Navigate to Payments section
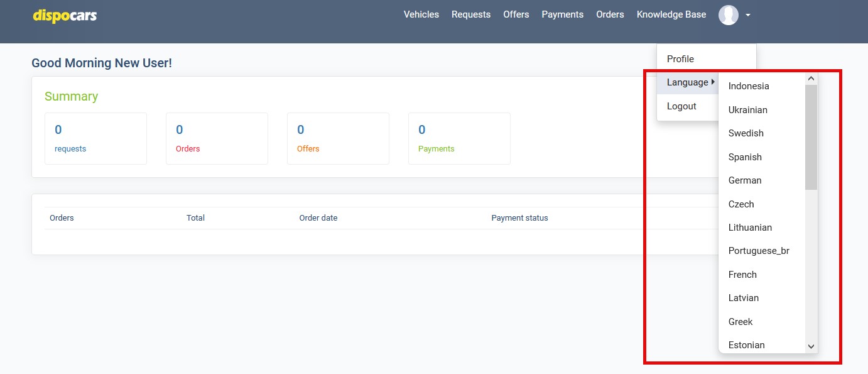868x374 pixels. (x=562, y=14)
